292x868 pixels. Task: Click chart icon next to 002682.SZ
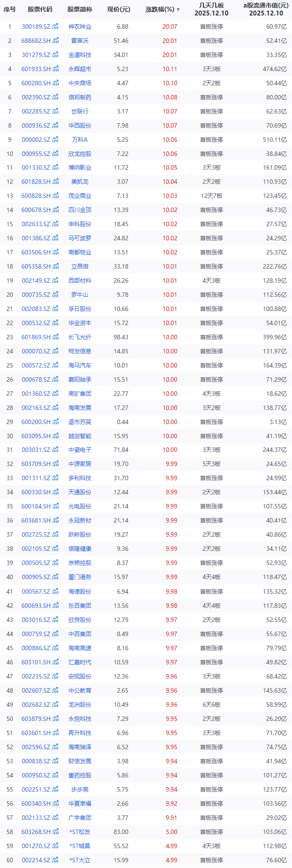click(56, 705)
